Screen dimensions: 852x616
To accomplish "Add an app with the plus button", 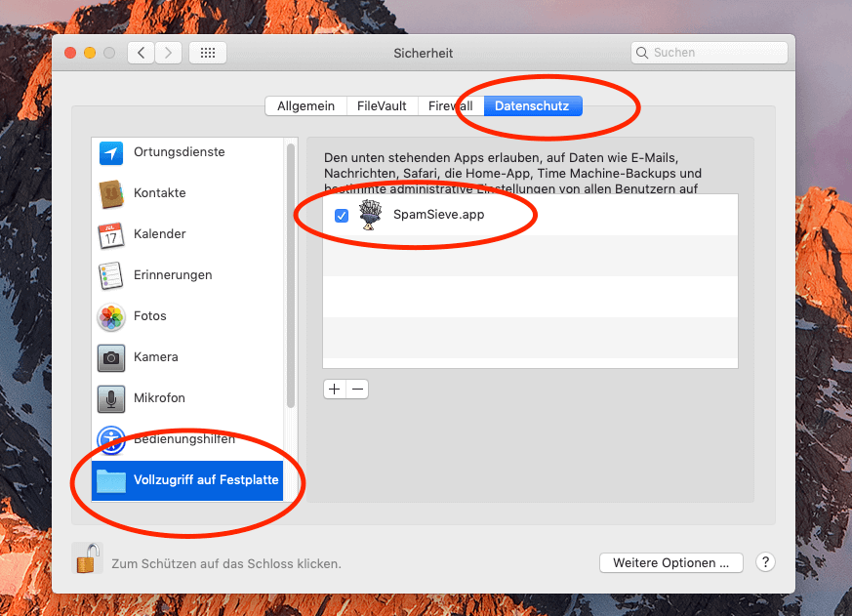I will coord(335,390).
